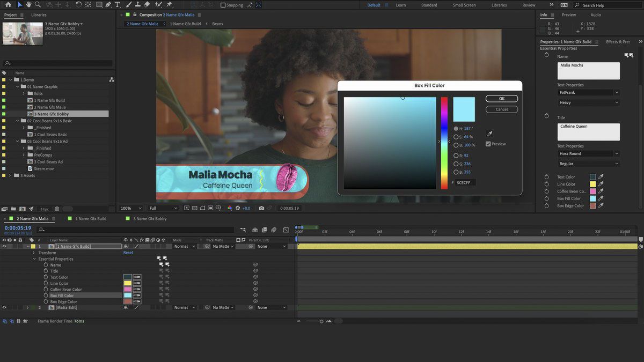Screen dimensions: 644x362
Task: Select the Type tool
Action: (x=118, y=5)
